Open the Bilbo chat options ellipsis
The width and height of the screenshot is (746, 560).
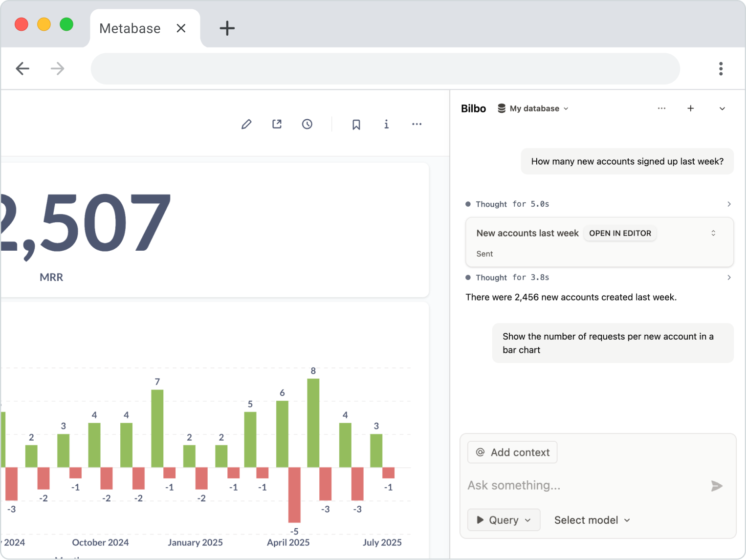pos(661,108)
